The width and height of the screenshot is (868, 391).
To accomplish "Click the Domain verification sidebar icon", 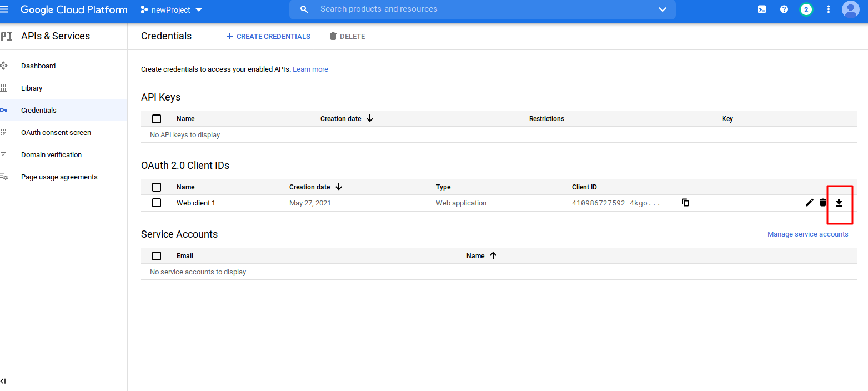I will coord(4,154).
